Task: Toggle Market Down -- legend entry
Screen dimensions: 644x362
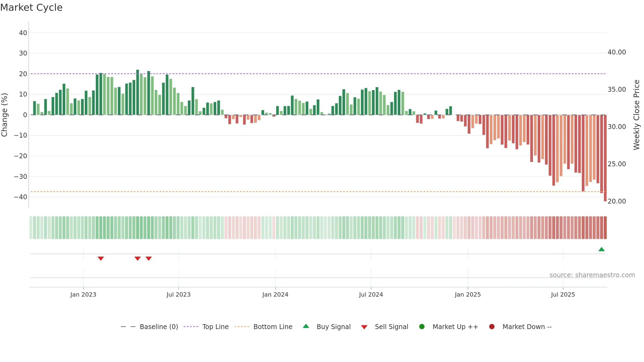Action: pyautogui.click(x=520, y=327)
